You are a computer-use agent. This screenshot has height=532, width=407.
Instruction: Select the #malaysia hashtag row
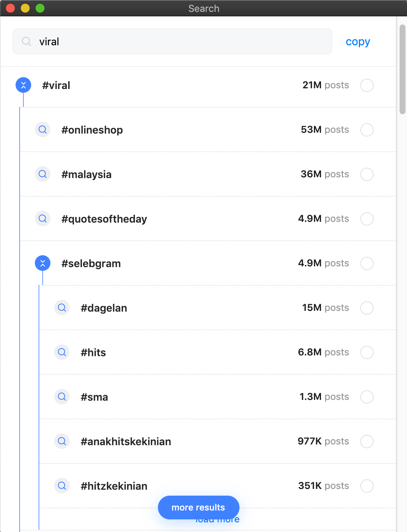208,174
